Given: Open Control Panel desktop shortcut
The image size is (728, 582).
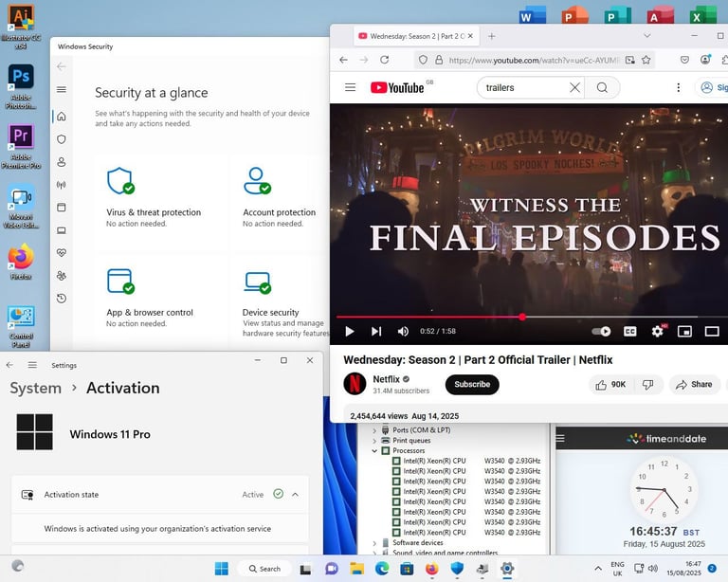Looking at the screenshot, I should tap(21, 326).
